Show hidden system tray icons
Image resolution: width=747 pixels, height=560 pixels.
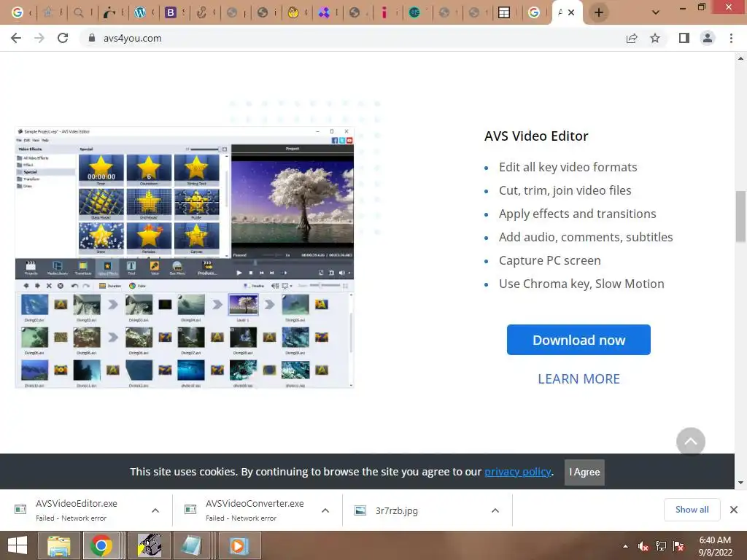[625, 546]
